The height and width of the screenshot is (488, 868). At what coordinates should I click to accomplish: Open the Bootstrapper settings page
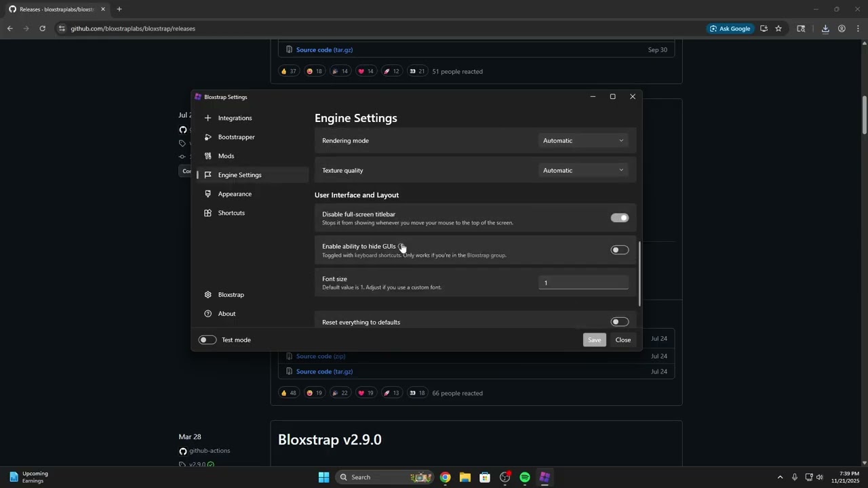[252, 137]
